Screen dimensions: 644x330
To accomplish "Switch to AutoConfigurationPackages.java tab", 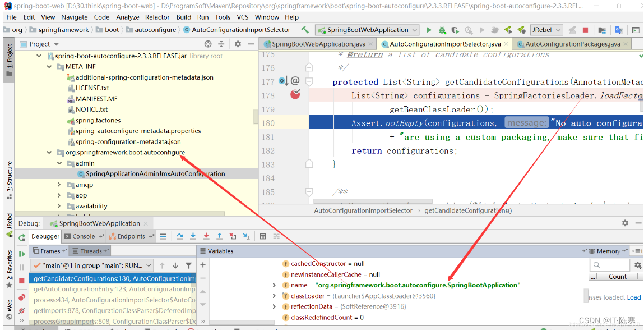I will click(x=573, y=44).
